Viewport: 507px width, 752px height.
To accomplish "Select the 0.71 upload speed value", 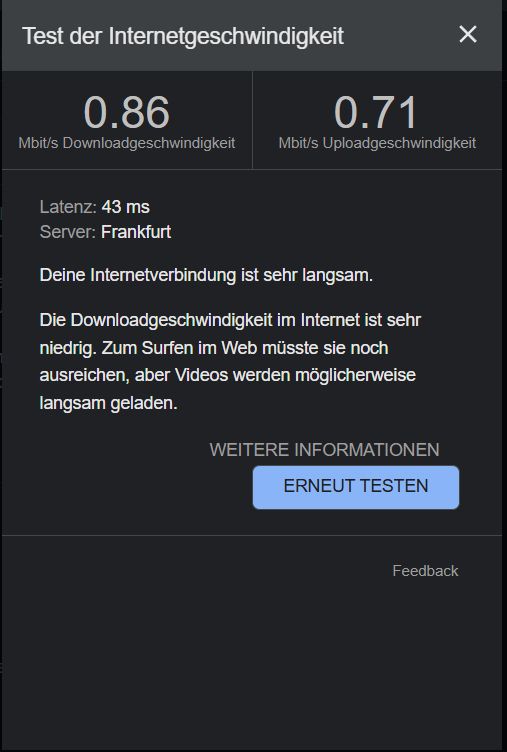I will click(377, 112).
